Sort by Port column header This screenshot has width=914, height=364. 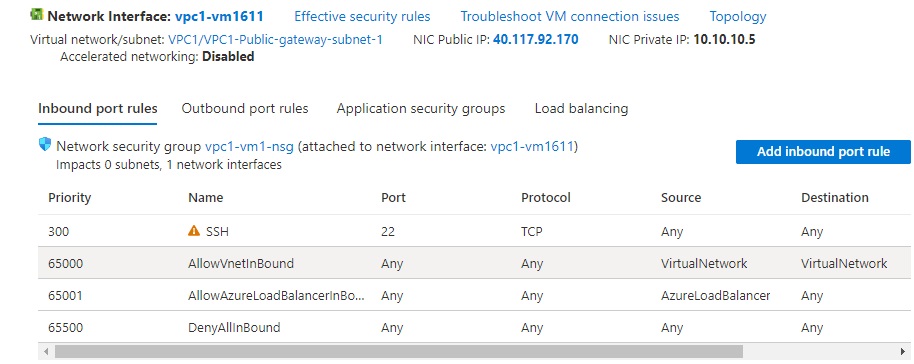[x=393, y=198]
